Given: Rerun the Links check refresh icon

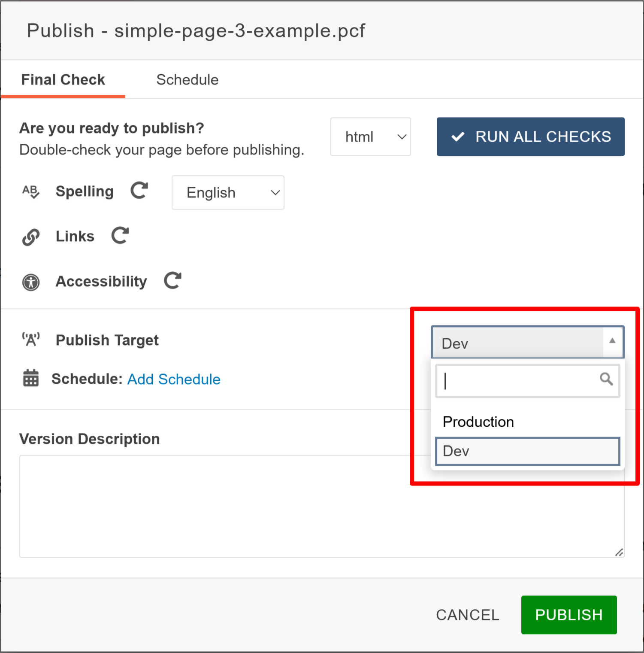Looking at the screenshot, I should coord(120,236).
